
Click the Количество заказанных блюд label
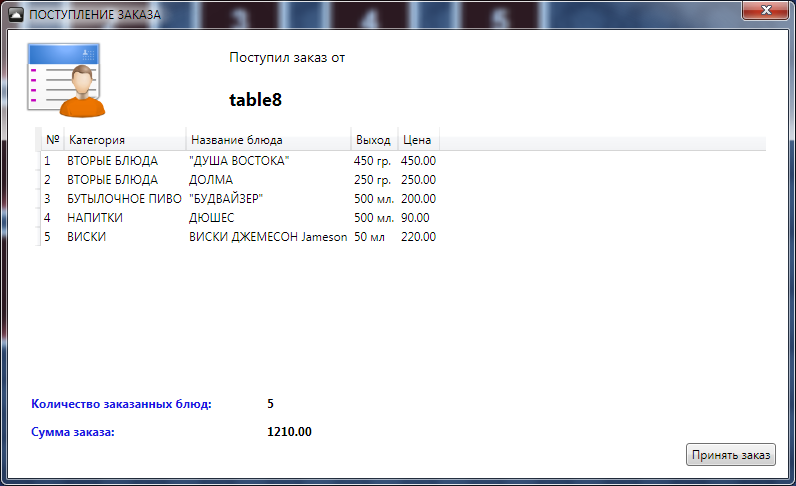point(121,404)
